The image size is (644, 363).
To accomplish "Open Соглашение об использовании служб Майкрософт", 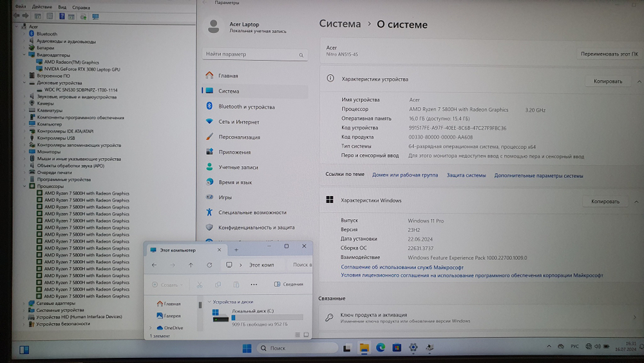I will 402,267.
